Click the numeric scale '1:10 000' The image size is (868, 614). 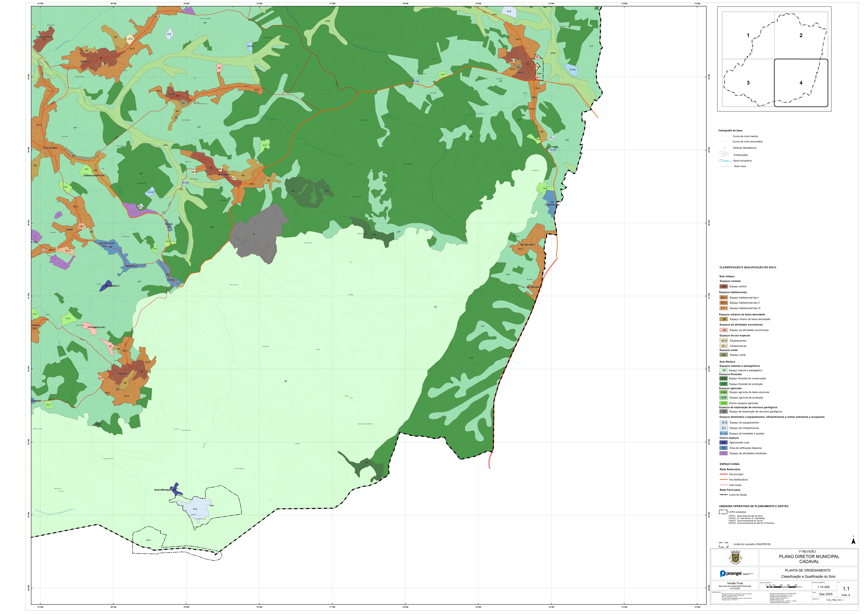tap(823, 587)
